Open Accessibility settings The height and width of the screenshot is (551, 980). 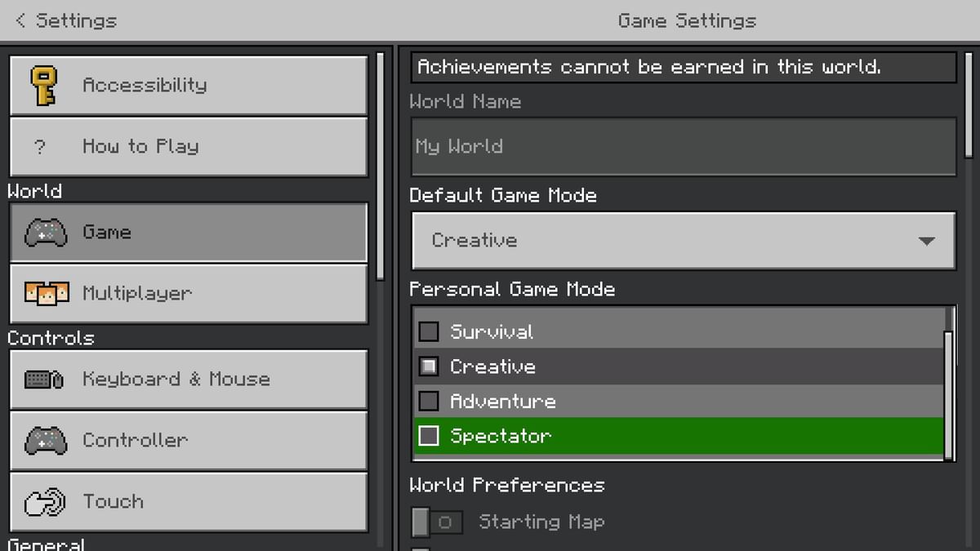coord(188,84)
